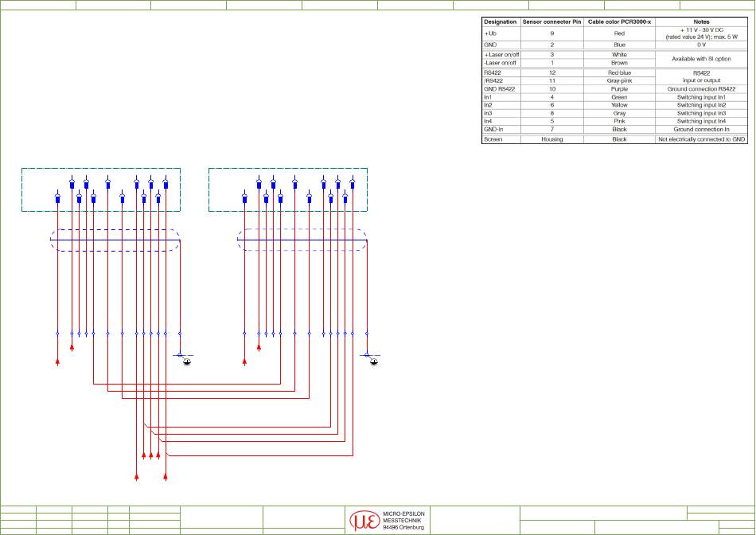
Task: Click pin number '9' in +Ub row
Action: pyautogui.click(x=551, y=33)
